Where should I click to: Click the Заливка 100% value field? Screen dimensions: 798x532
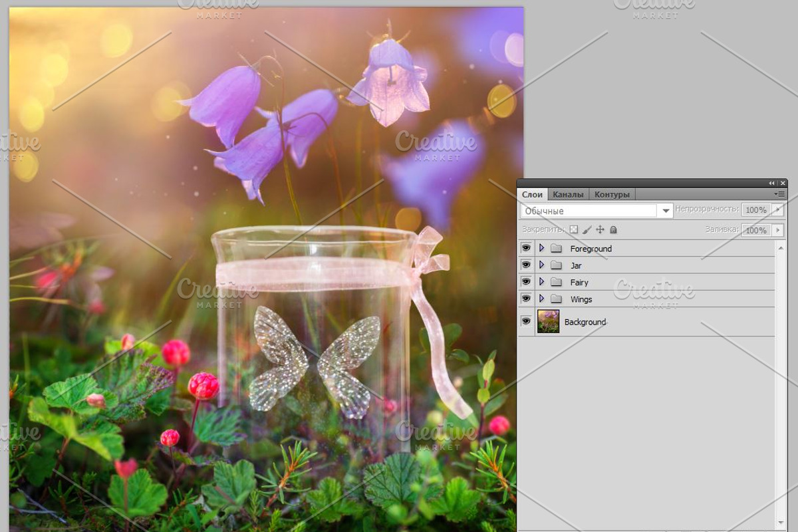coord(755,230)
